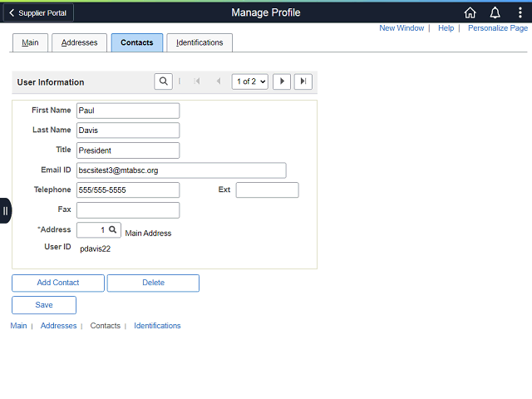Open the Help link

point(446,28)
